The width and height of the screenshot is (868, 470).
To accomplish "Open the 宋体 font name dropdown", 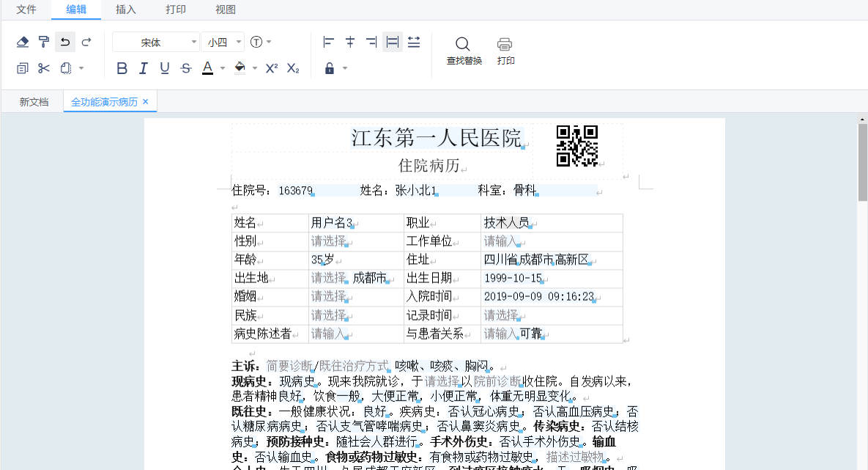I will 155,43.
